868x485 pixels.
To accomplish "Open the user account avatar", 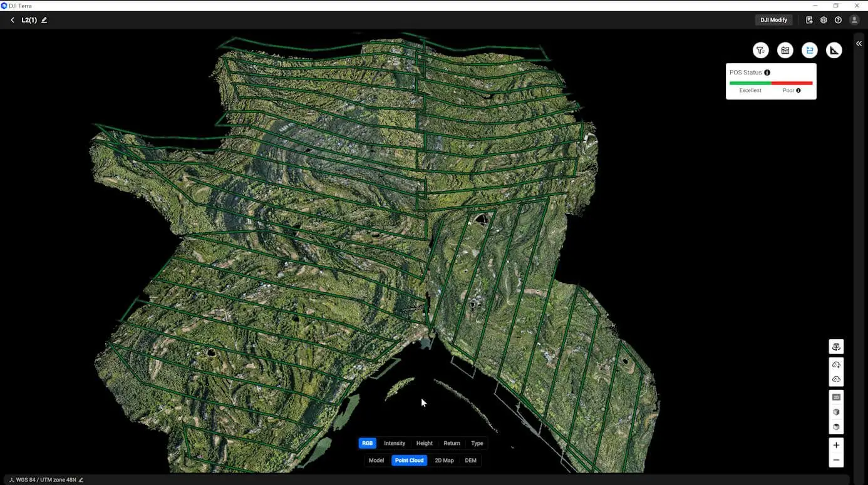I will click(x=854, y=20).
